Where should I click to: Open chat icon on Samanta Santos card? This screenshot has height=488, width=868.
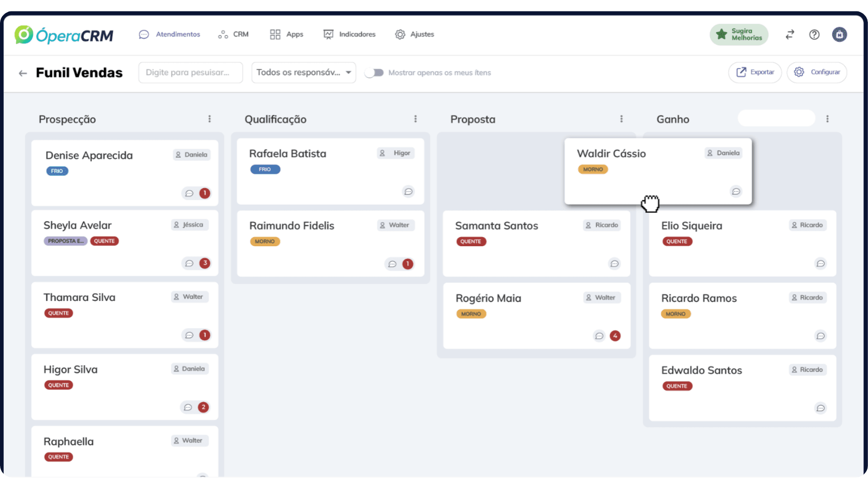(x=614, y=264)
